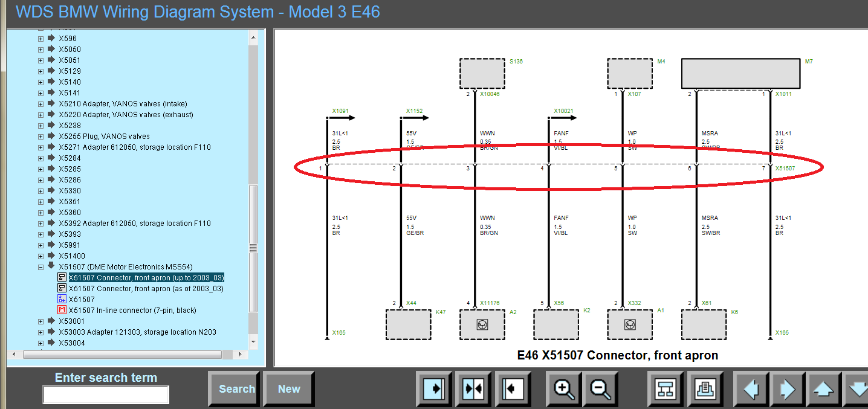This screenshot has width=868, height=409.
Task: Click the zoom in magnifier icon
Action: (x=564, y=389)
